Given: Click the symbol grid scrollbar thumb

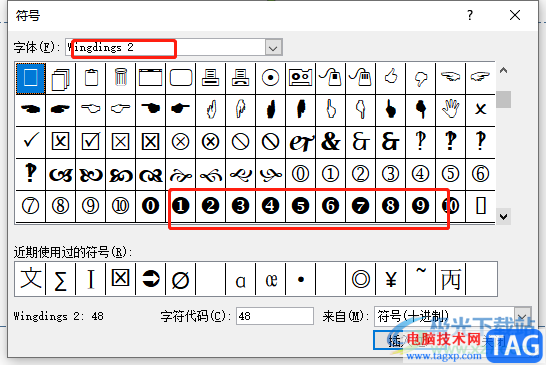Looking at the screenshot, I should (x=503, y=100).
